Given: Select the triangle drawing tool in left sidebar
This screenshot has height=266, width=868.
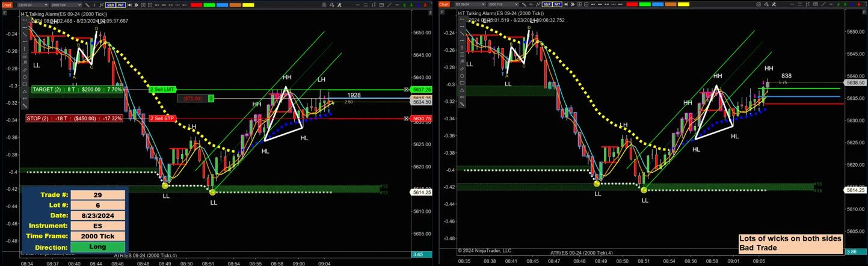Looking at the screenshot, I should 25,90.
